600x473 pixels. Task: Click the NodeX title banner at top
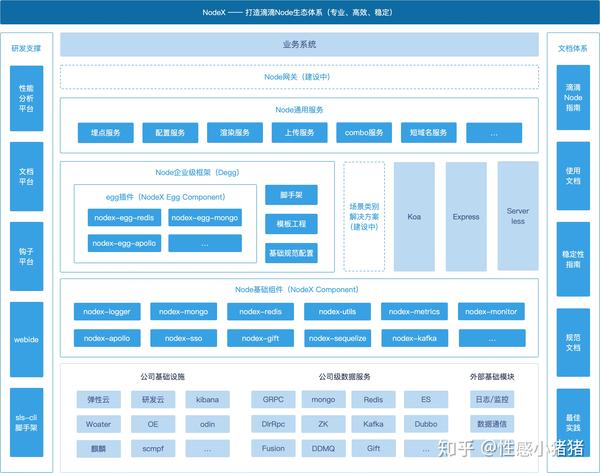300,12
